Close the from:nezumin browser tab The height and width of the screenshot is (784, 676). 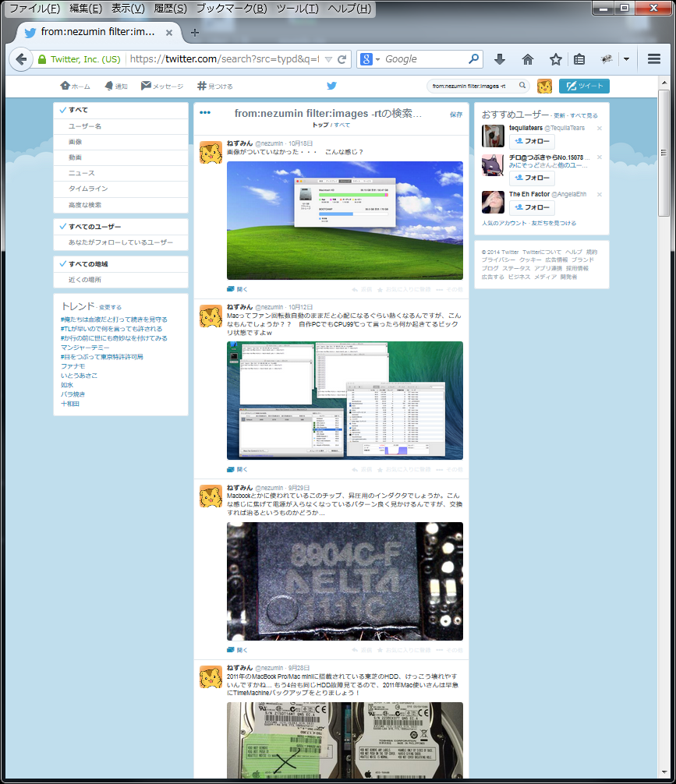[x=169, y=33]
